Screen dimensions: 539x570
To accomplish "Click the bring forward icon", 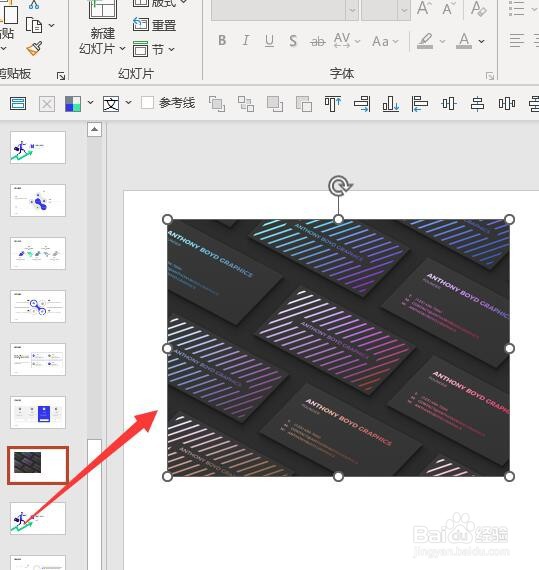I will click(275, 104).
